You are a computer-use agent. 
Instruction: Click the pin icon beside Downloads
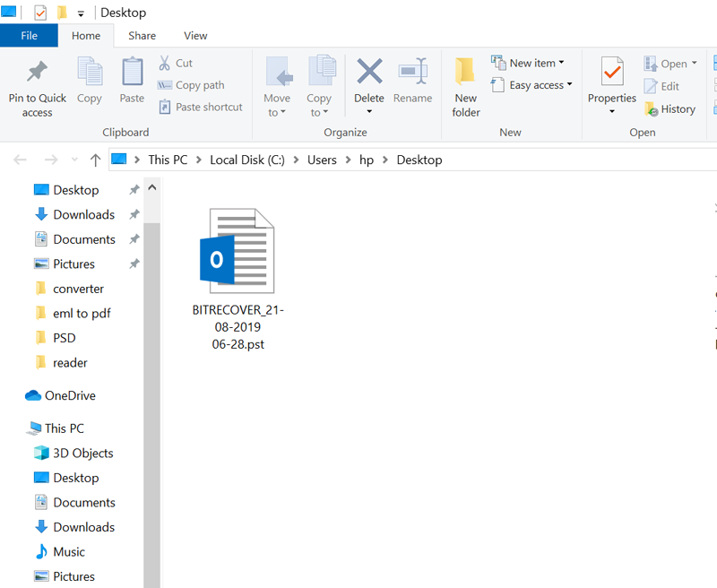(134, 214)
